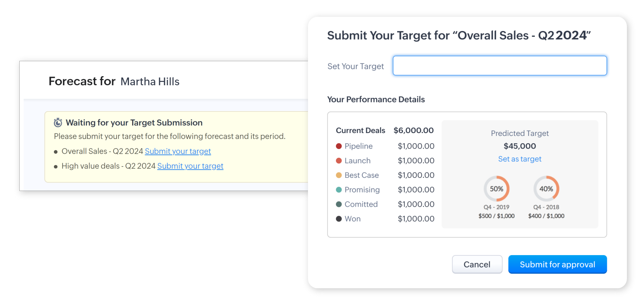
Task: Use the Set as target link
Action: pyautogui.click(x=519, y=159)
